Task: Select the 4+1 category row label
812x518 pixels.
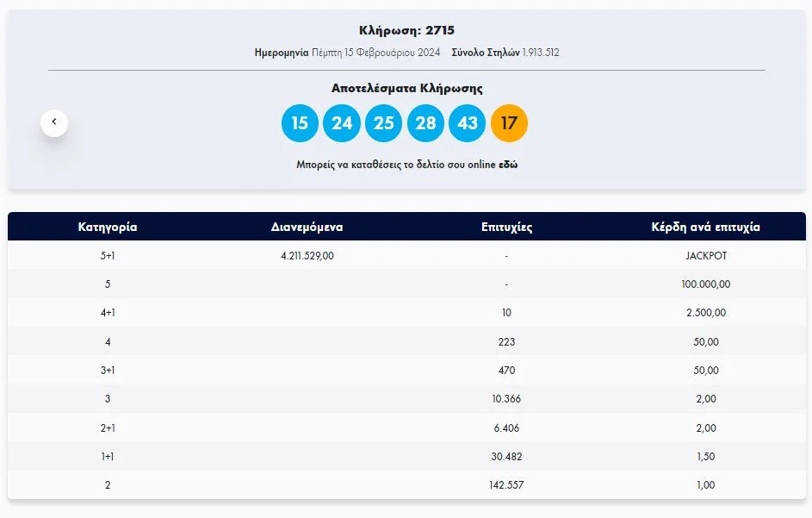Action: coord(108,313)
